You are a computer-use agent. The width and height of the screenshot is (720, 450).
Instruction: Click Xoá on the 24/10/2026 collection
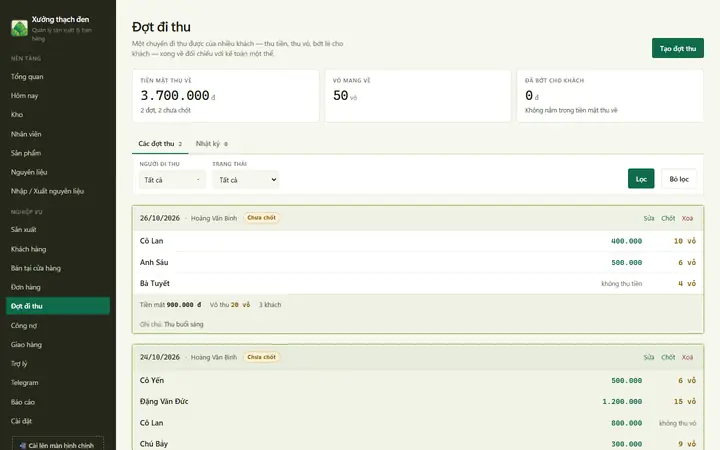tap(687, 357)
